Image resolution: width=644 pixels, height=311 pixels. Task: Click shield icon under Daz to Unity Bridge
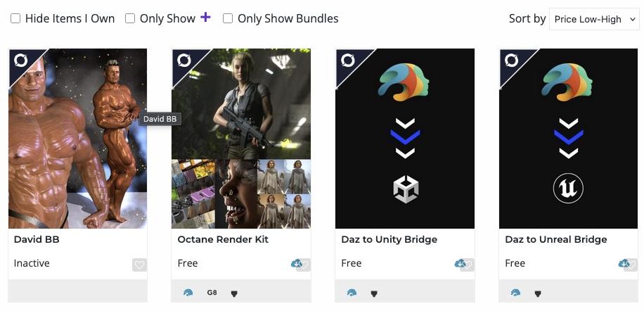374,293
